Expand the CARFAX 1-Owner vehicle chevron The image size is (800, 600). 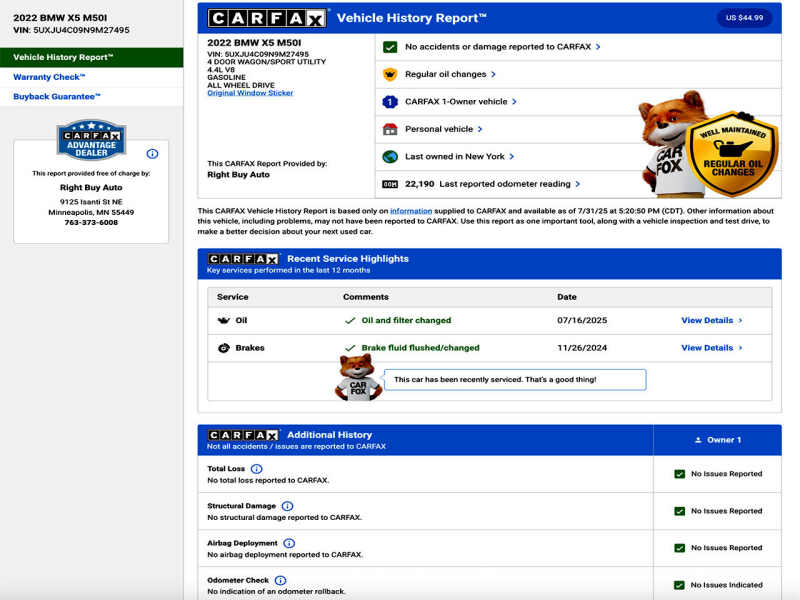(514, 102)
